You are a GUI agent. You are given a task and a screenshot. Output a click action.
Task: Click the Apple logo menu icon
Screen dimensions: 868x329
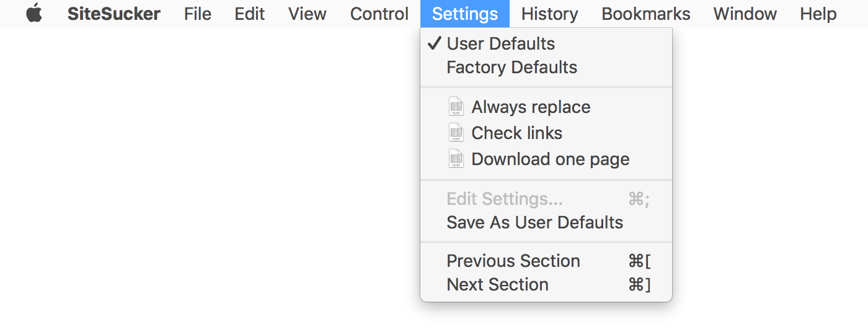(x=34, y=13)
